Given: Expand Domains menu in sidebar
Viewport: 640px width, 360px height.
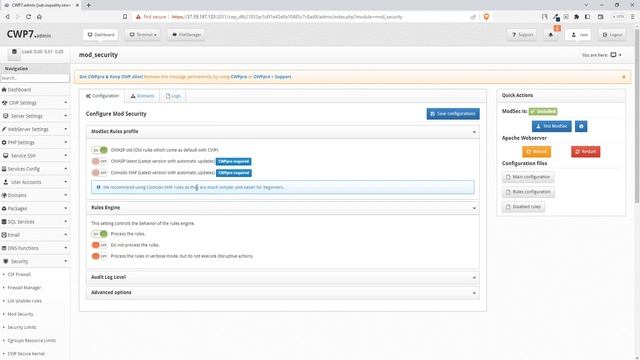Looking at the screenshot, I should (35, 195).
